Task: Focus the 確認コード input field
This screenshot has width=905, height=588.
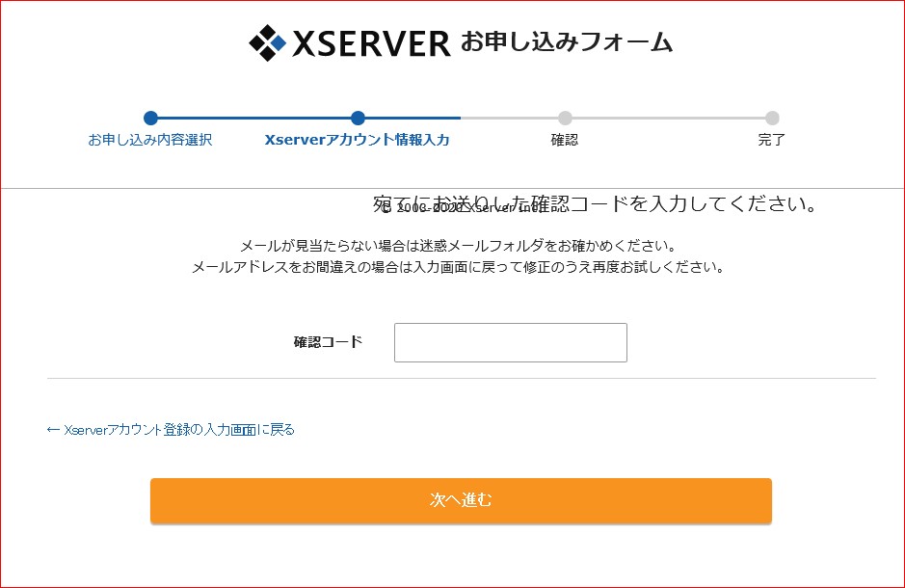Action: (x=510, y=343)
